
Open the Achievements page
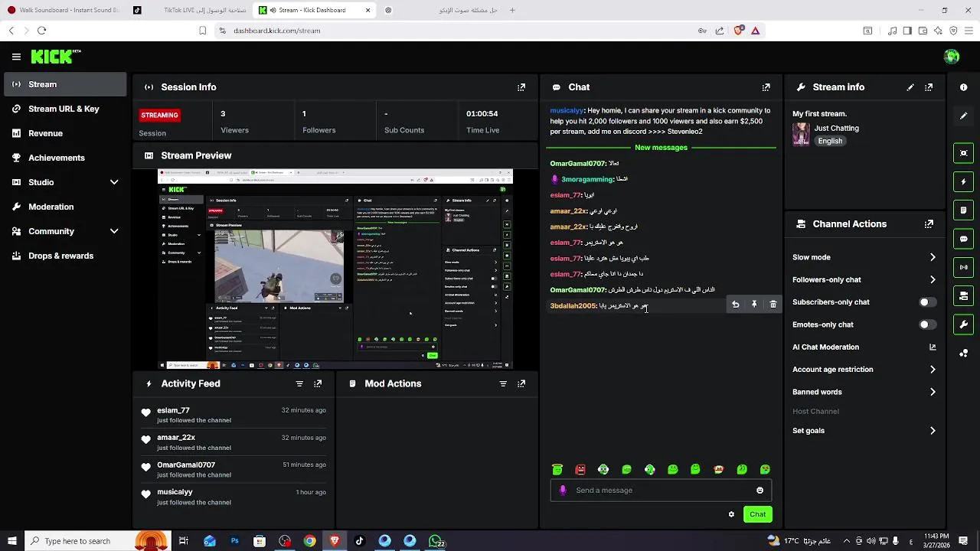click(66, 158)
